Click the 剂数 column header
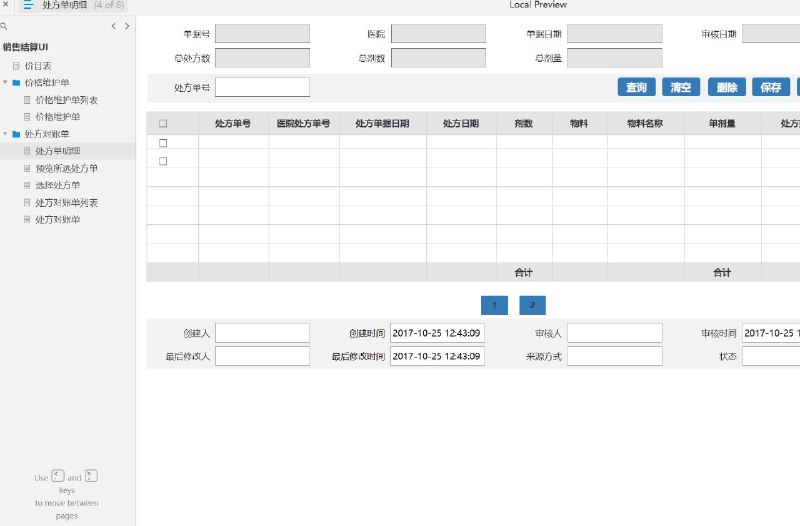 524,123
